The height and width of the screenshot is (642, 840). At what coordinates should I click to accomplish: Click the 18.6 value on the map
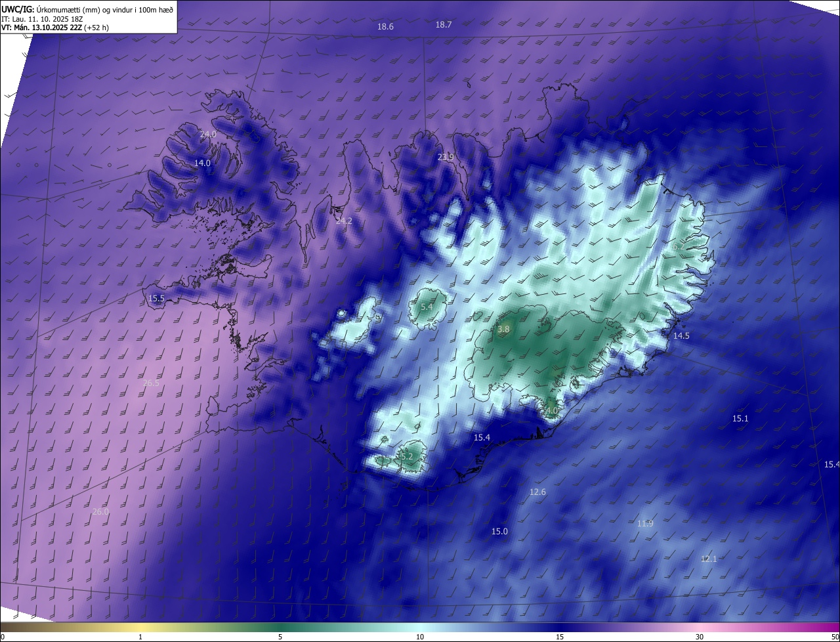click(385, 27)
